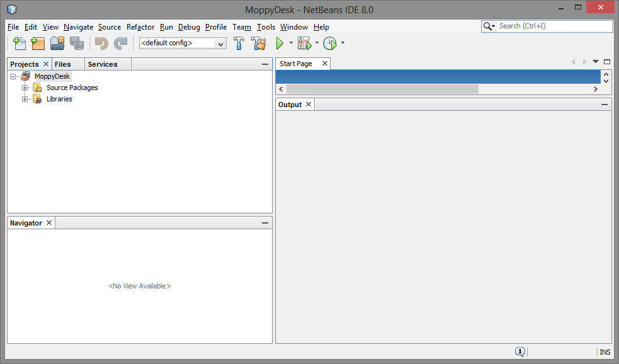
Task: Open the Edit menu
Action: [30, 27]
